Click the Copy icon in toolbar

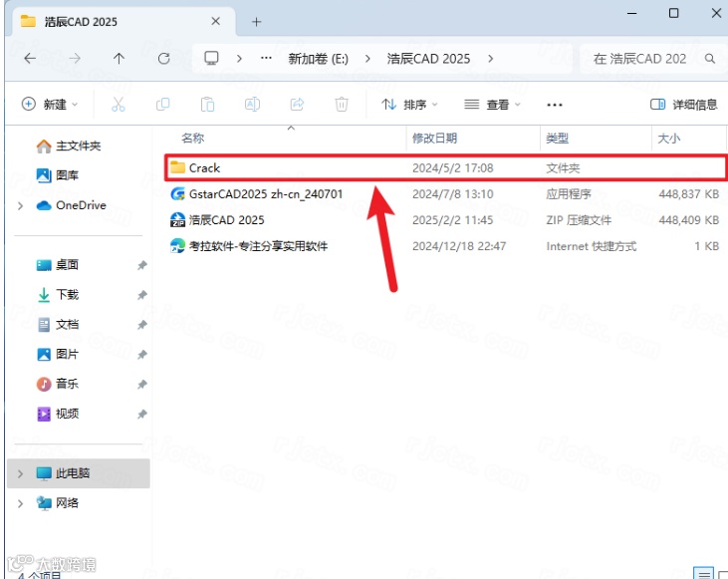pos(163,104)
